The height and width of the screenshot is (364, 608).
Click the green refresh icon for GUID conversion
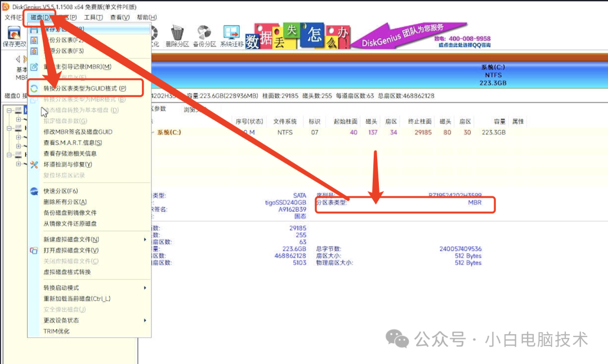[x=34, y=89]
